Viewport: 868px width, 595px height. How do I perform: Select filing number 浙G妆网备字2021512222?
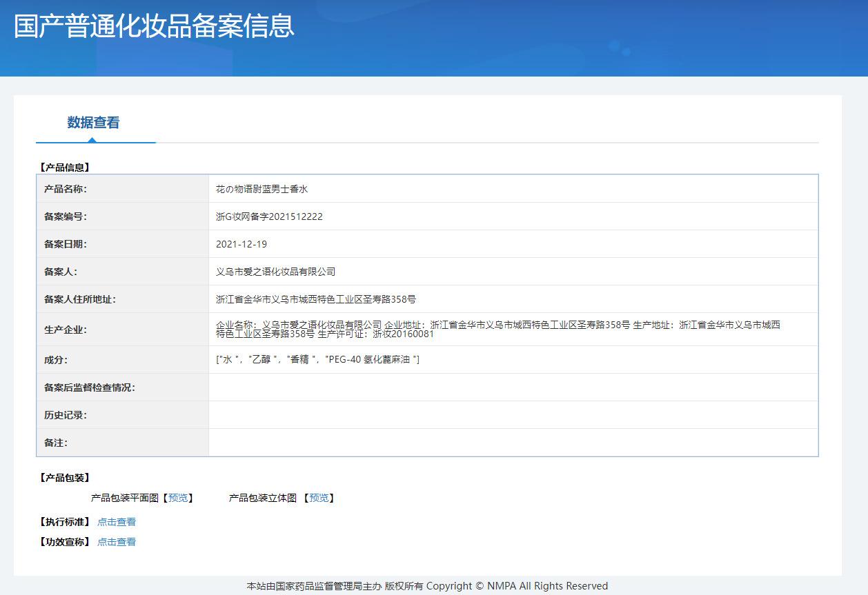269,216
